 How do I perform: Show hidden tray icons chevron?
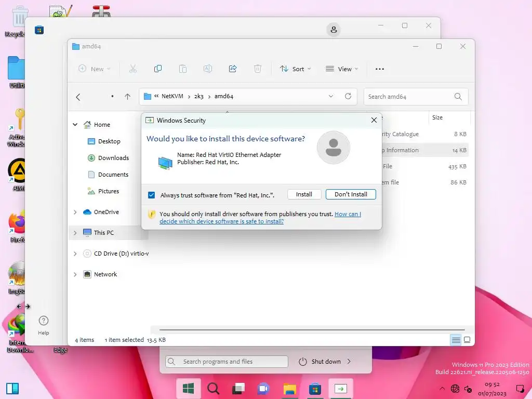pyautogui.click(x=442, y=389)
